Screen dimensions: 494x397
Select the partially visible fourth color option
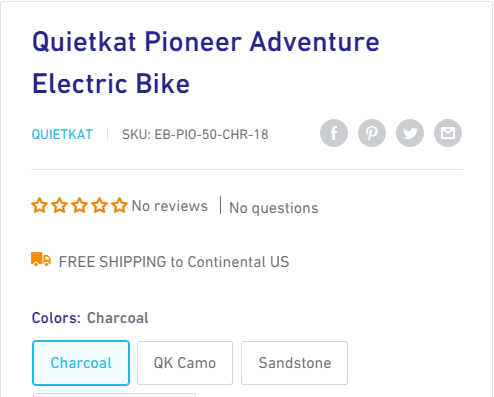(114, 395)
